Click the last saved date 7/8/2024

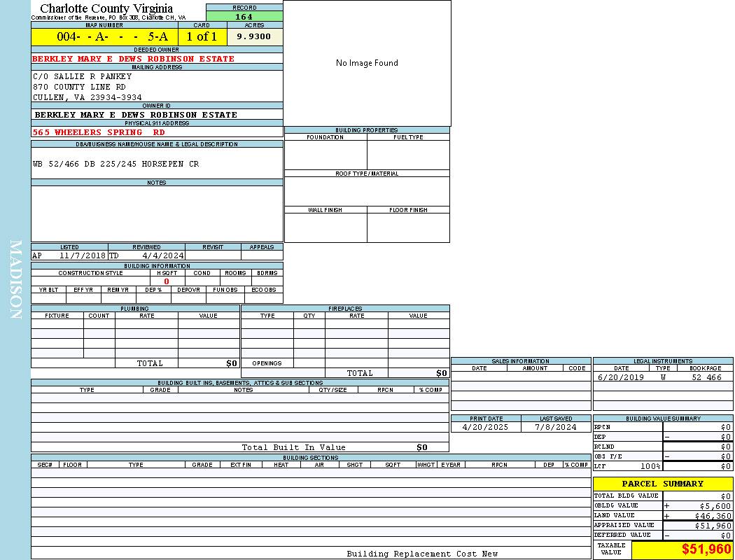(x=555, y=427)
